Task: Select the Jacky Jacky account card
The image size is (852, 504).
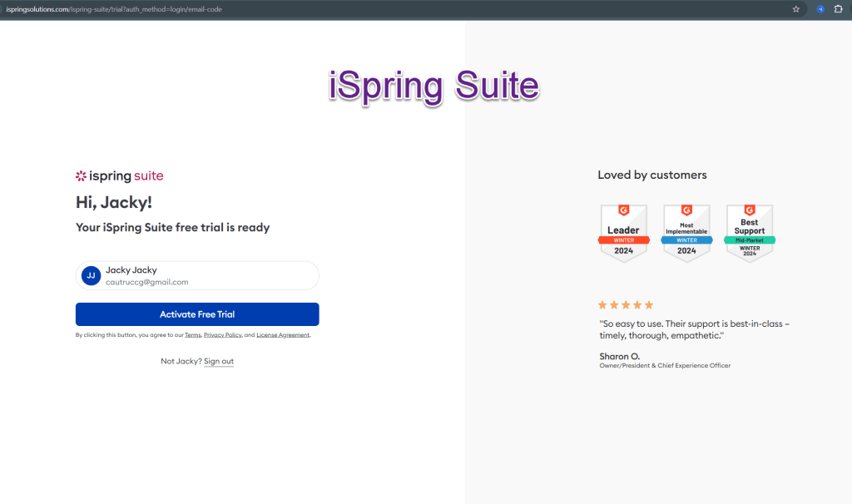Action: [x=197, y=275]
